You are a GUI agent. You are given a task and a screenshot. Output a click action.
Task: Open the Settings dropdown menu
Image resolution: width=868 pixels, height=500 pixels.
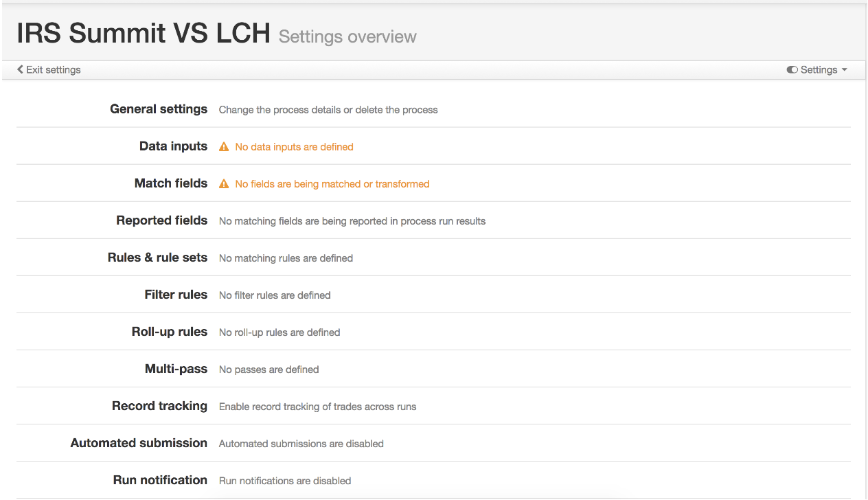tap(817, 70)
